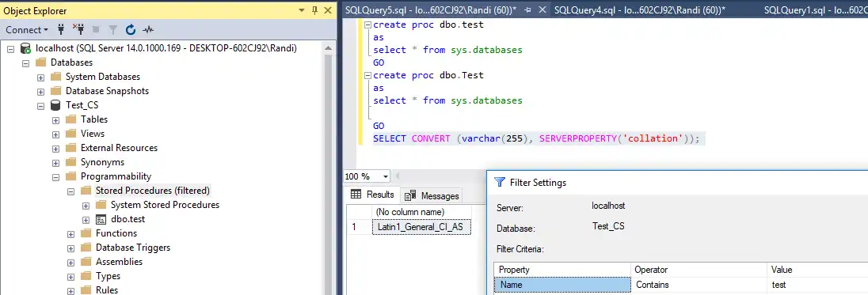Expand the External Resources folder
The height and width of the screenshot is (295, 868).
pos(56,149)
